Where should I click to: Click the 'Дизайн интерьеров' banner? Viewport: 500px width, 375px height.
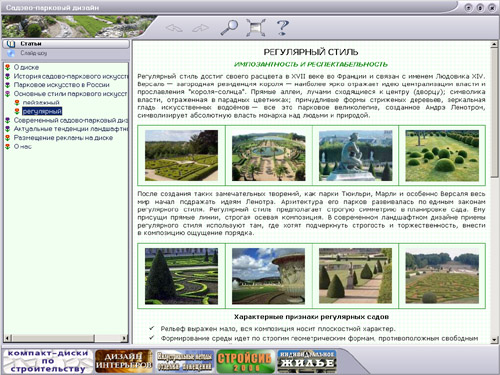pyautogui.click(x=124, y=361)
